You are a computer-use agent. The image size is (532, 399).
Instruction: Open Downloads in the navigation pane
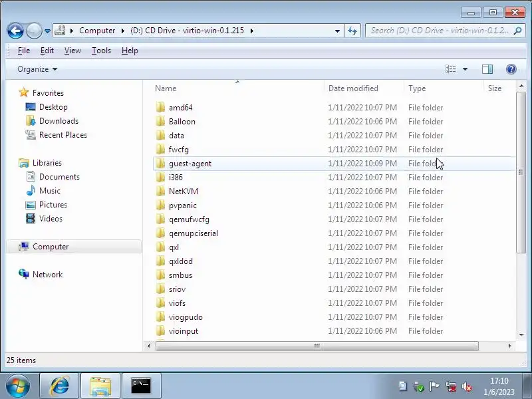pos(59,121)
